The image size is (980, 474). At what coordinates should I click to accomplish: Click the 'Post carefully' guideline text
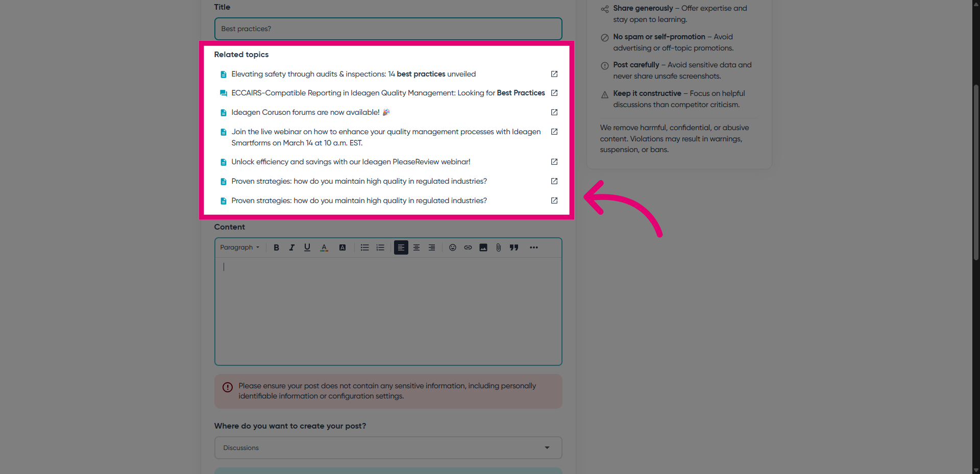(682, 70)
